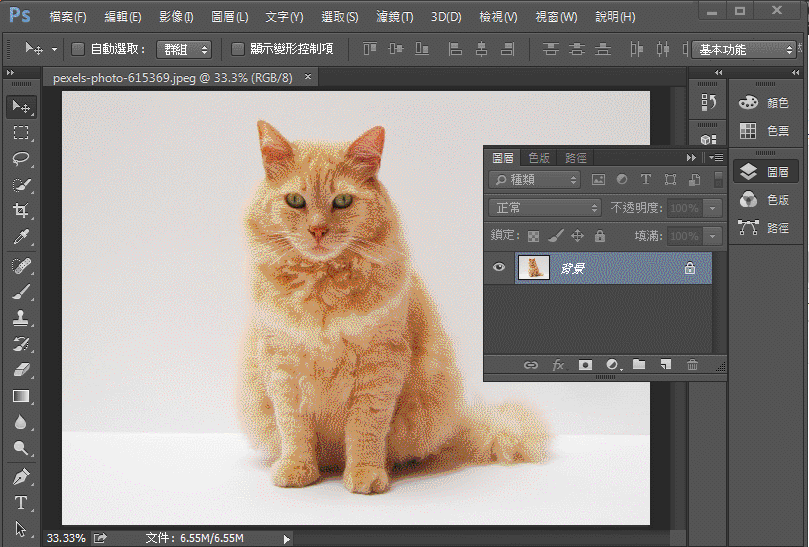The height and width of the screenshot is (547, 809).
Task: Pick the Eyedropper tool
Action: point(21,237)
